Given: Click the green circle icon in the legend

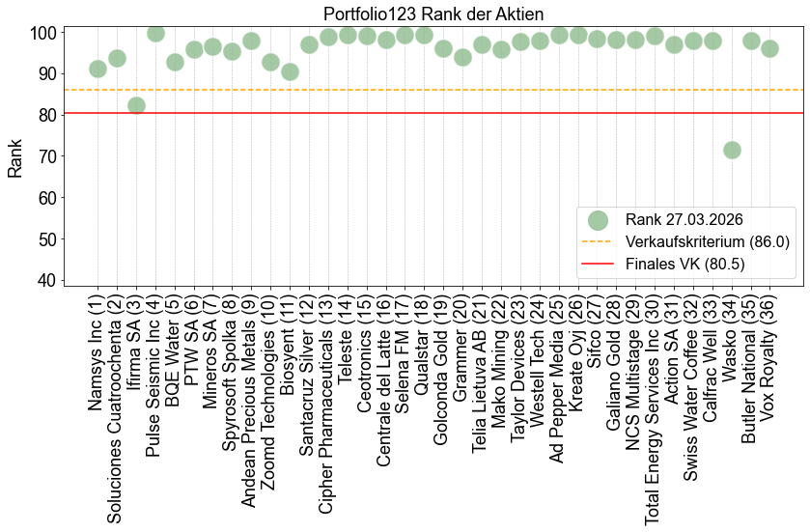Looking at the screenshot, I should tap(598, 219).
